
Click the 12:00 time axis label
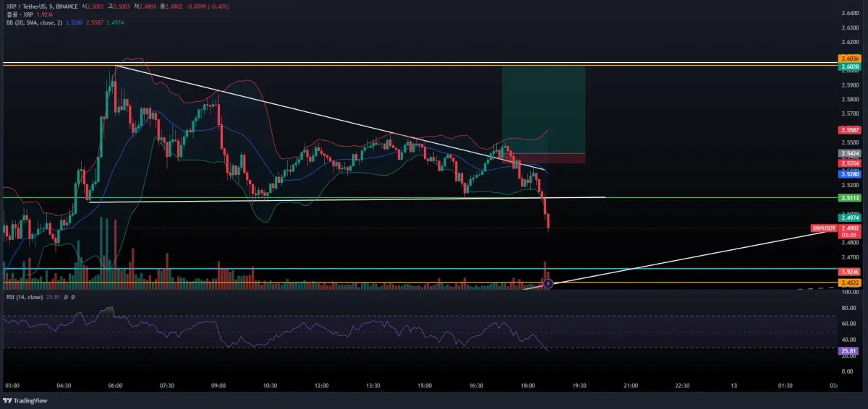[322, 386]
